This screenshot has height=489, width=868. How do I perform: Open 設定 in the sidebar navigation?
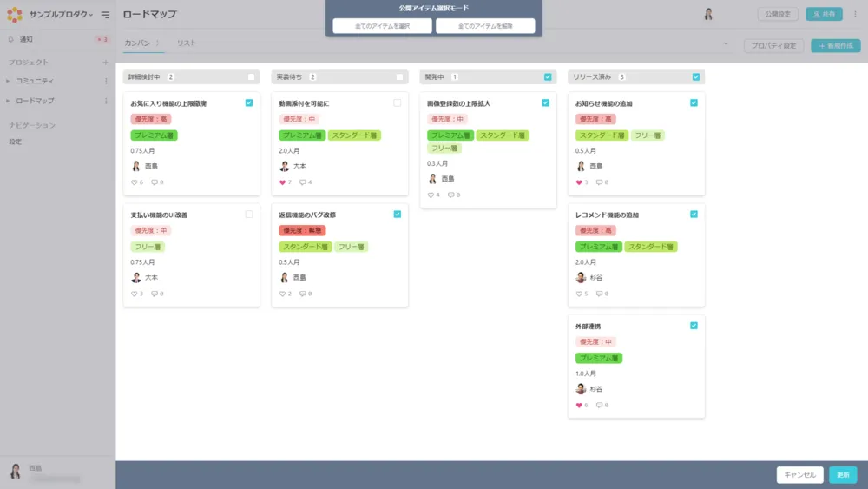16,142
